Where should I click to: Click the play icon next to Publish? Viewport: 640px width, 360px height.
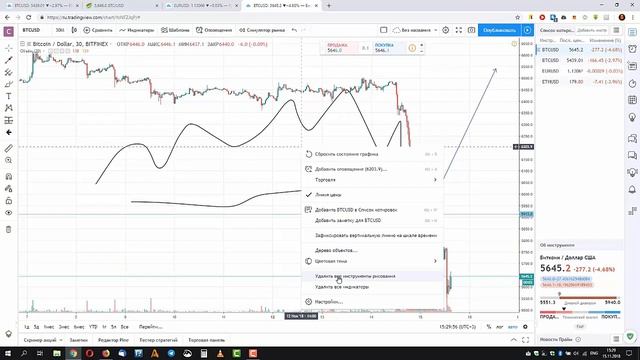point(527,30)
